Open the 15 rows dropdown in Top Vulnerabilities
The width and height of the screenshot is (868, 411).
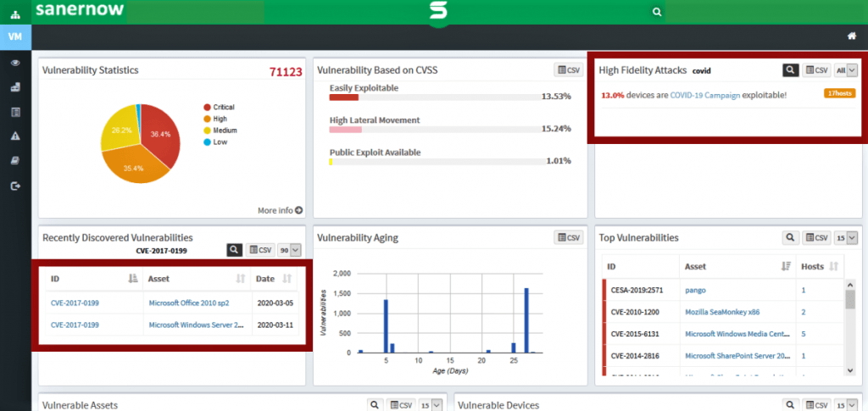pos(846,238)
